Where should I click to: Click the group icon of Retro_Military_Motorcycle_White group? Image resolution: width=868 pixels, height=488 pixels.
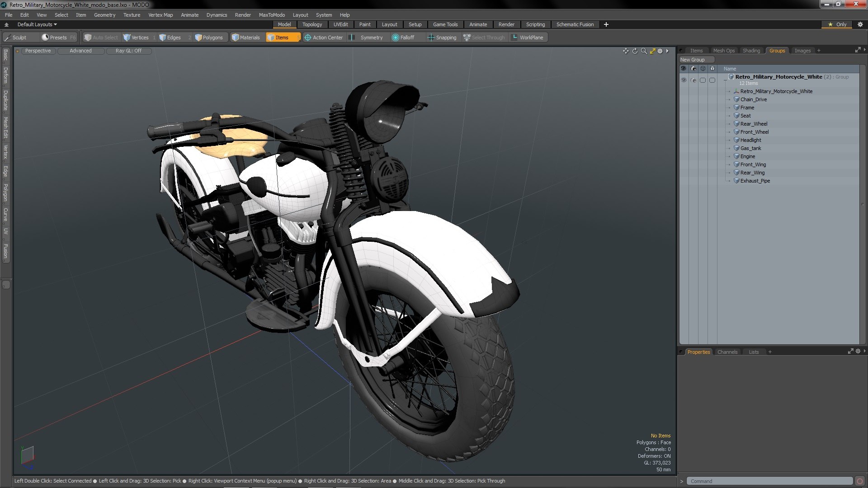tap(731, 77)
